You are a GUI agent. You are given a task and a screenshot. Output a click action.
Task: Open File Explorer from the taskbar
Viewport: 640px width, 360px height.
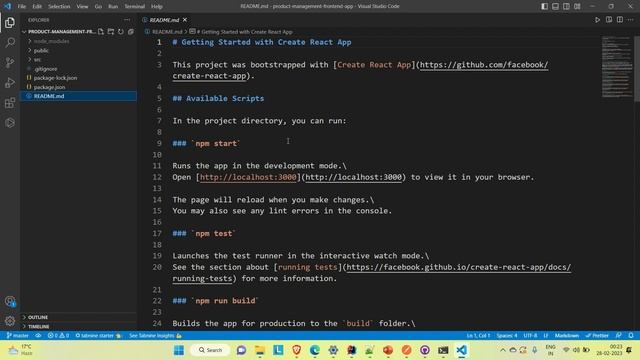point(260,350)
